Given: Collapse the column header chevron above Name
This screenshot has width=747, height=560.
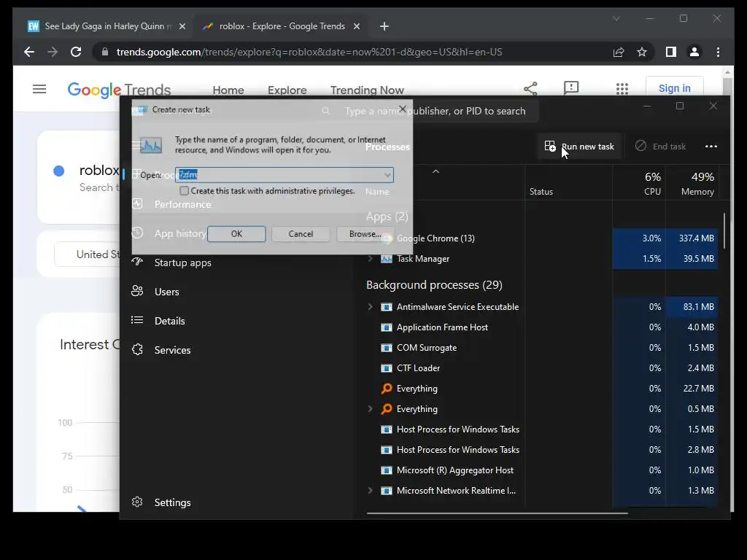Looking at the screenshot, I should coord(436,171).
